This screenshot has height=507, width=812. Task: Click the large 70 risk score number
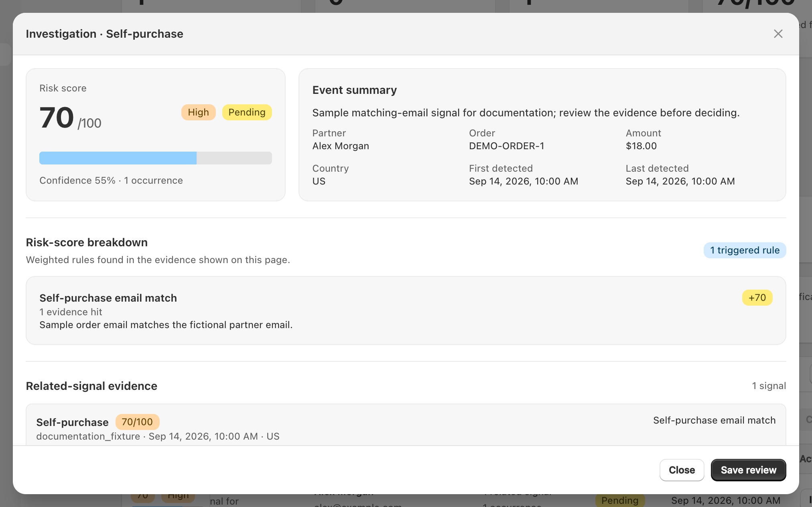coord(57,118)
